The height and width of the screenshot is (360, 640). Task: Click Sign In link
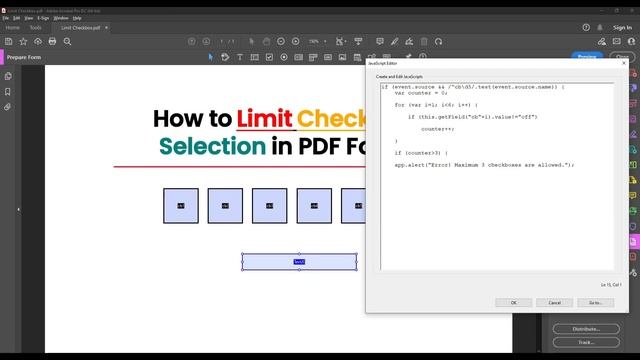coord(622,27)
